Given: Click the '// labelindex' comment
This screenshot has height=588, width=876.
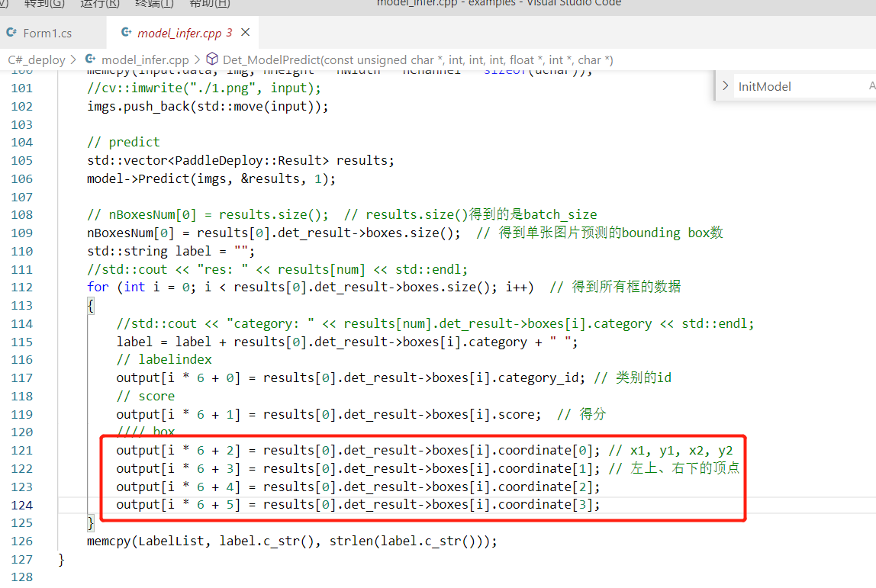Looking at the screenshot, I should coord(164,360).
